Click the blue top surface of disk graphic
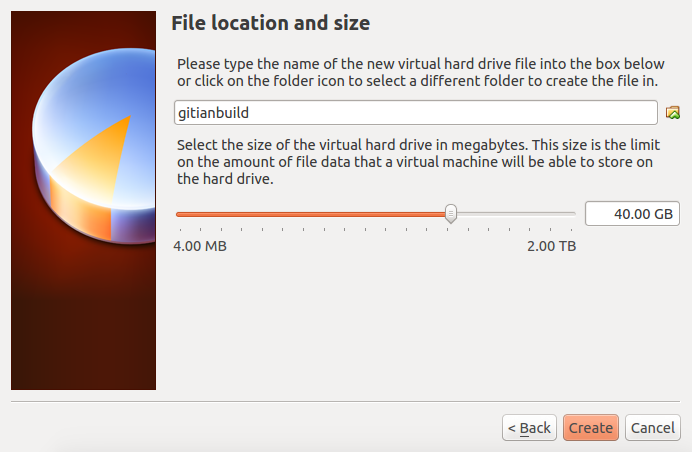692x452 pixels. [x=75, y=110]
